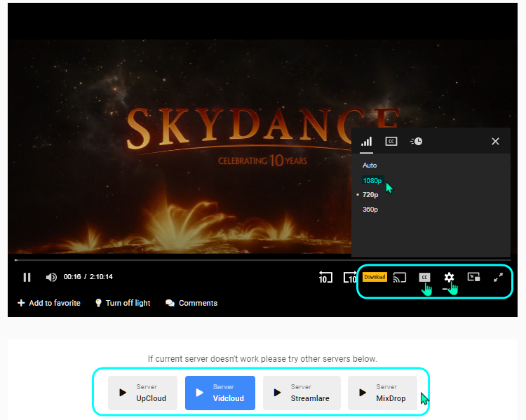This screenshot has height=420, width=526.
Task: Click the yellow Download button
Action: coord(375,277)
